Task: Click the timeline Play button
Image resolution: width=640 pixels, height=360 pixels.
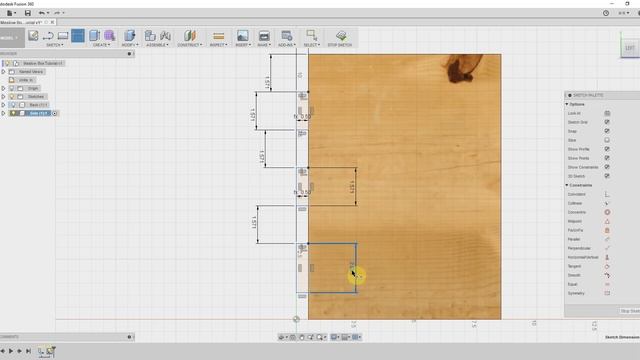Action: click(x=11, y=351)
